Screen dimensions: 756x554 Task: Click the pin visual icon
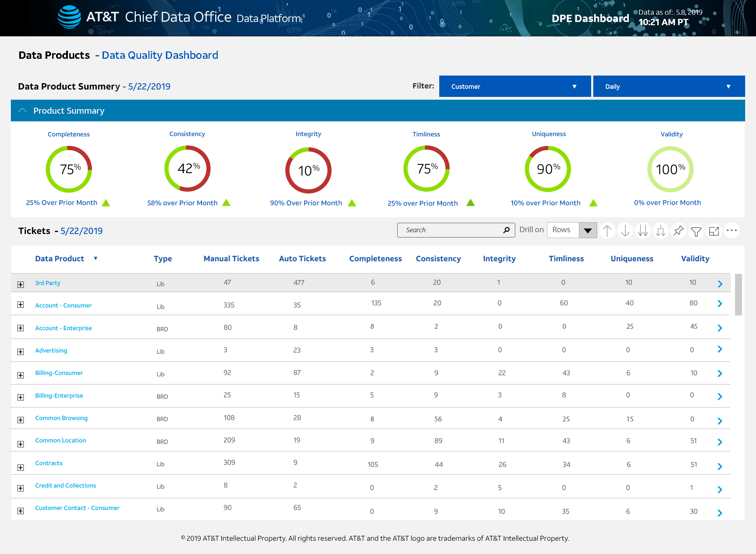click(x=679, y=231)
